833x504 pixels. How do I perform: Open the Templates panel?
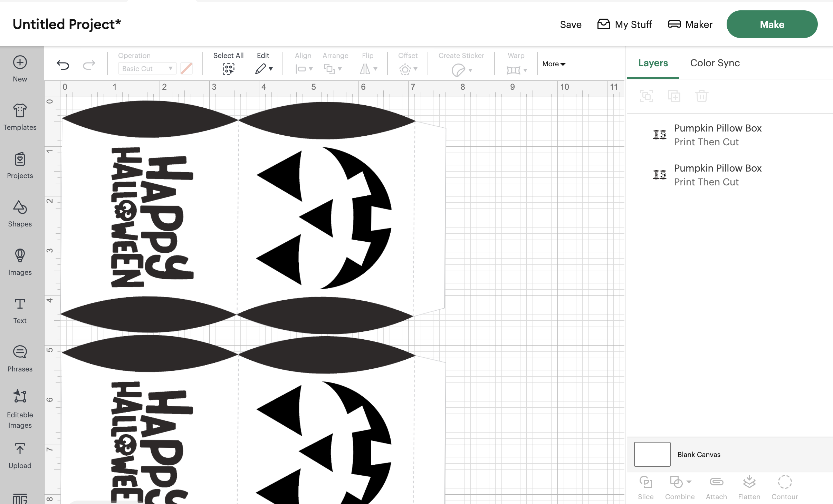click(20, 117)
